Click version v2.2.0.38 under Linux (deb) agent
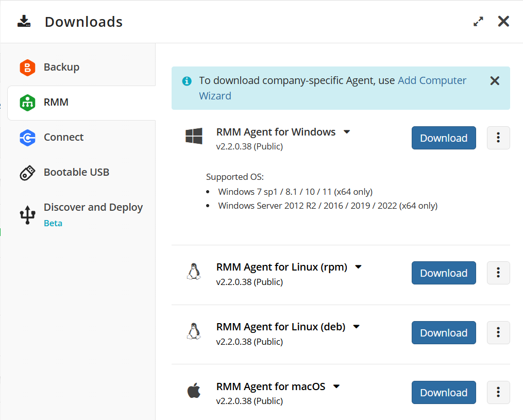523x420 pixels. 249,342
